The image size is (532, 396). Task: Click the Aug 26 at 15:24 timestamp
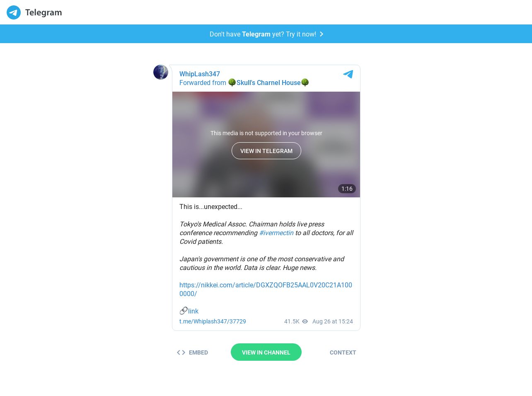333,321
